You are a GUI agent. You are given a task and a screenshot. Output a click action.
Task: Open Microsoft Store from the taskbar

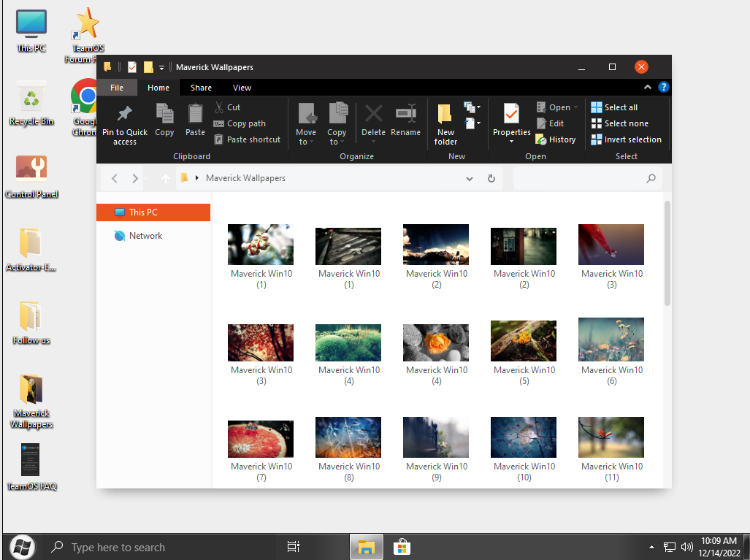pyautogui.click(x=401, y=547)
